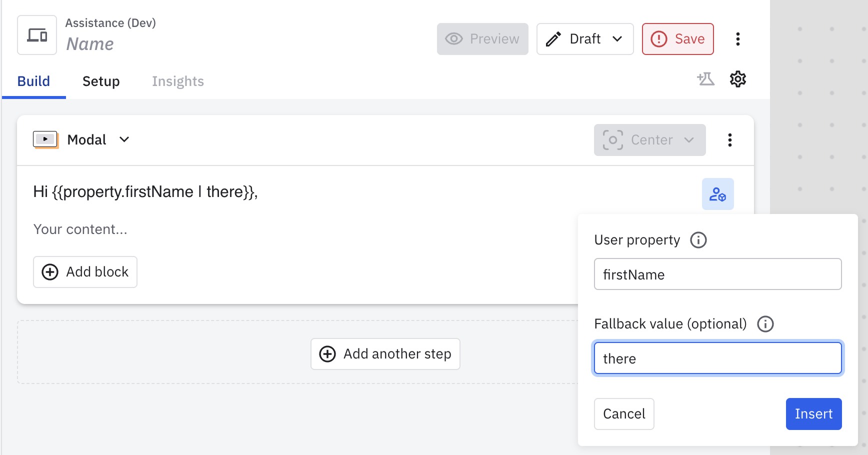The height and width of the screenshot is (455, 868).
Task: Switch to the Setup tab
Action: [x=101, y=81]
